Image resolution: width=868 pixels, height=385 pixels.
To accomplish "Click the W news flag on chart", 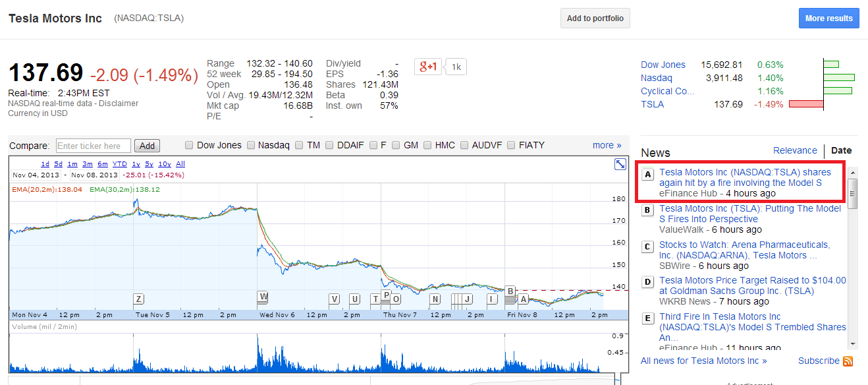I will pyautogui.click(x=263, y=296).
